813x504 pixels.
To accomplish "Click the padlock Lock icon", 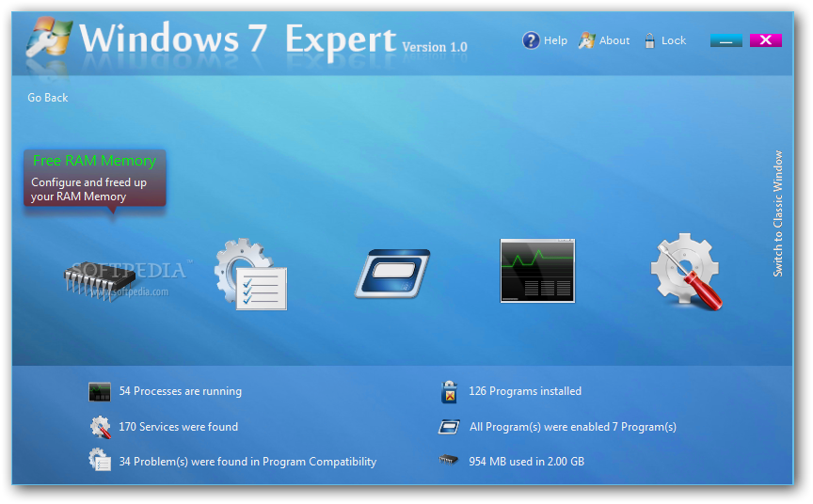I will click(x=649, y=40).
